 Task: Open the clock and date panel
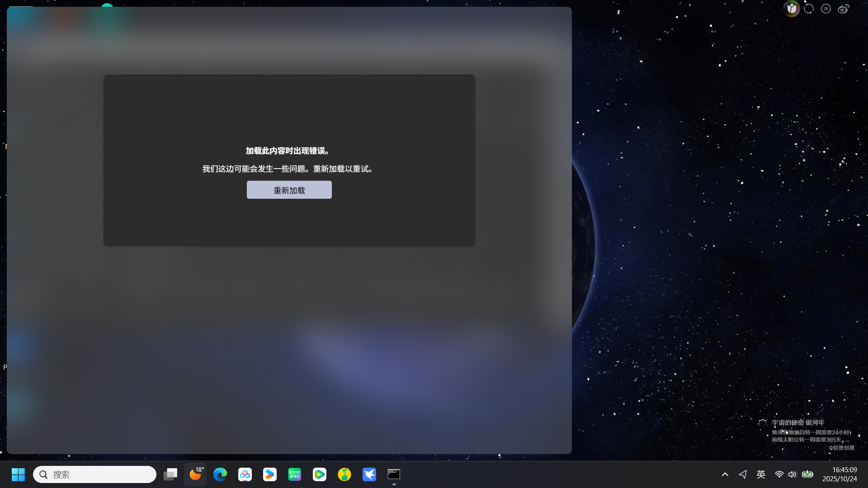[840, 474]
